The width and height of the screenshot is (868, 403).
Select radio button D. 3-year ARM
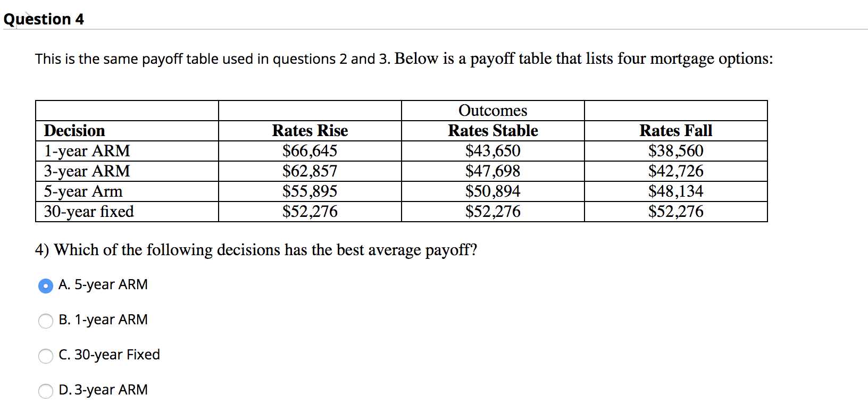click(45, 391)
